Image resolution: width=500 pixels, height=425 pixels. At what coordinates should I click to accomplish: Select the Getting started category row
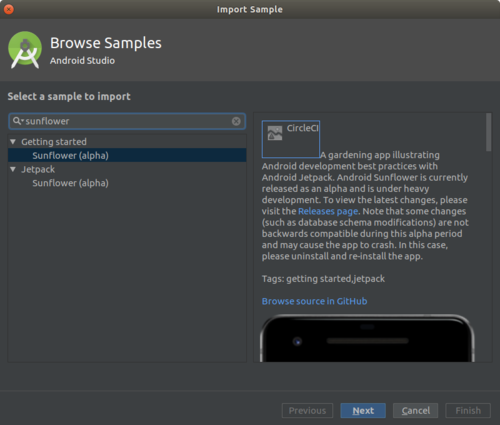(127, 142)
